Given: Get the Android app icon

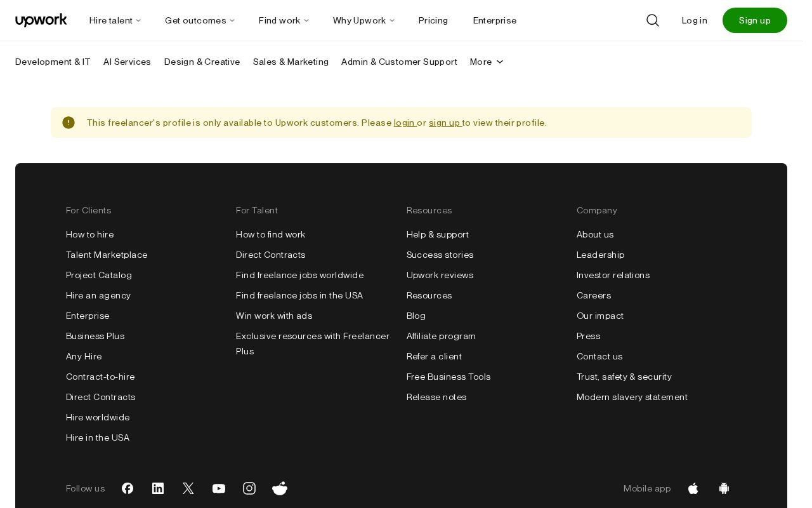Looking at the screenshot, I should [724, 488].
